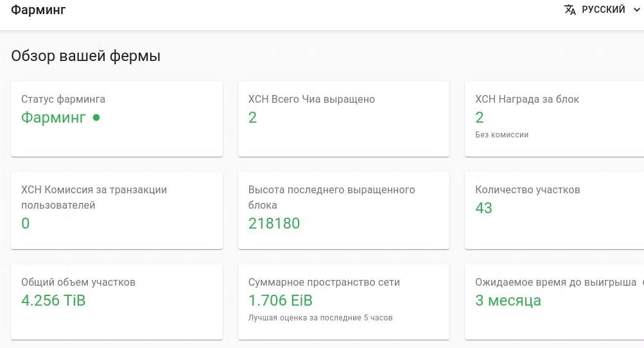Click the translate language icon

click(x=570, y=10)
